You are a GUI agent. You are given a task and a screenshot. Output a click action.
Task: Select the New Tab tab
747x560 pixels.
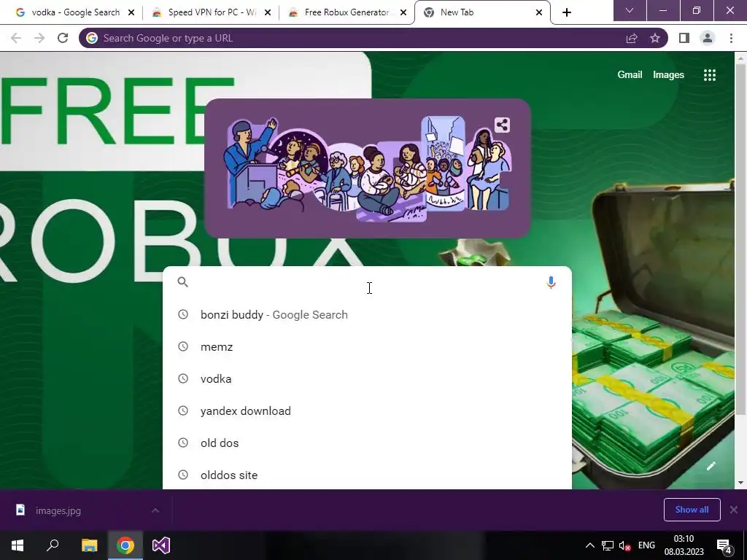coord(481,12)
